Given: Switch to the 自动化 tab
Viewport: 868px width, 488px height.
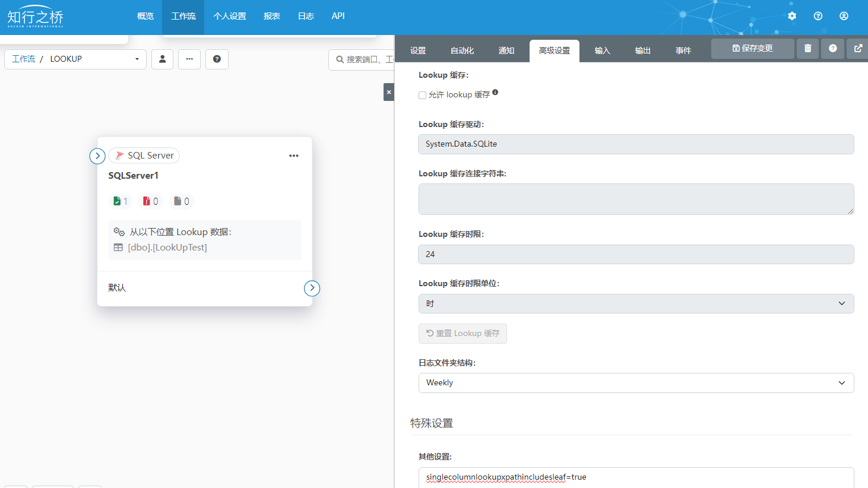Looking at the screenshot, I should [462, 50].
